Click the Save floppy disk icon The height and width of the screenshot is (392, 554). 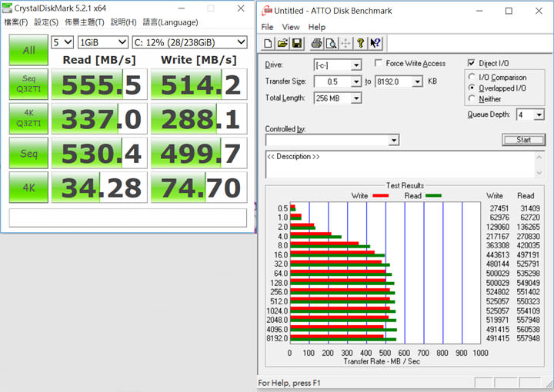click(x=296, y=43)
